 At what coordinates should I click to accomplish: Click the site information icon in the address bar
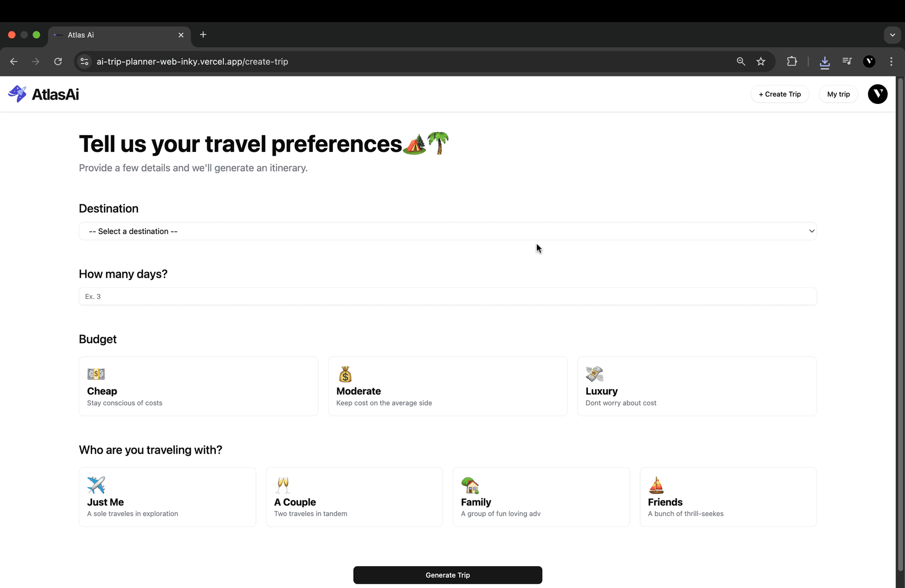tap(84, 62)
